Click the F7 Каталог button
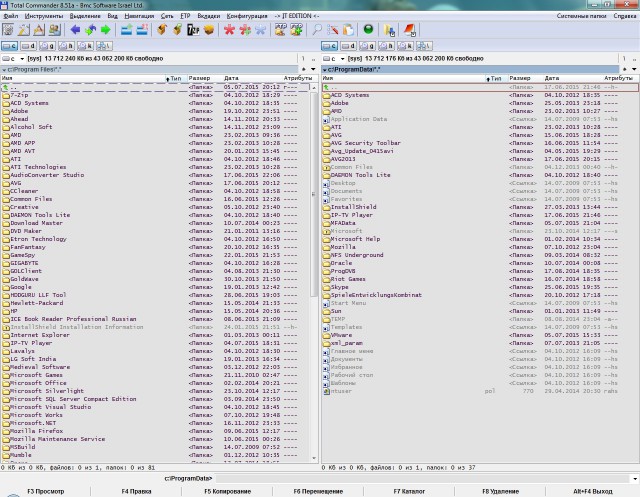 [409, 491]
